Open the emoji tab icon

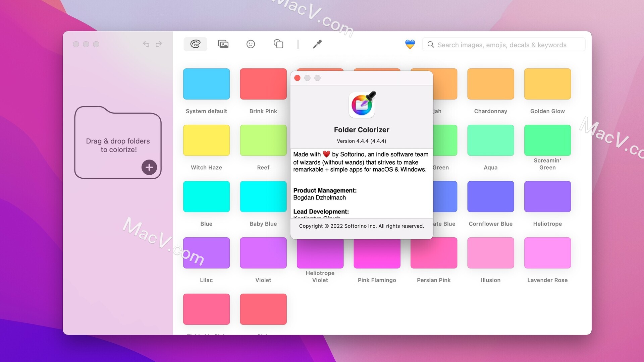coord(251,44)
